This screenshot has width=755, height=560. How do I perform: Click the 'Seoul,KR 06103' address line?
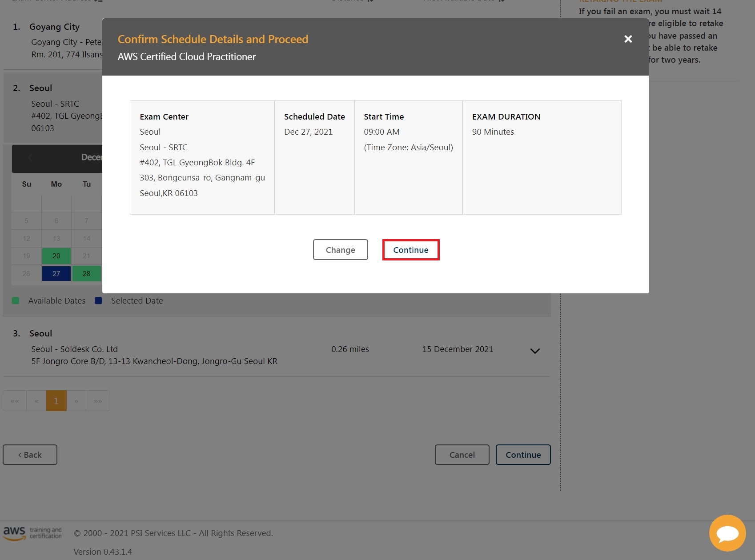(x=169, y=193)
